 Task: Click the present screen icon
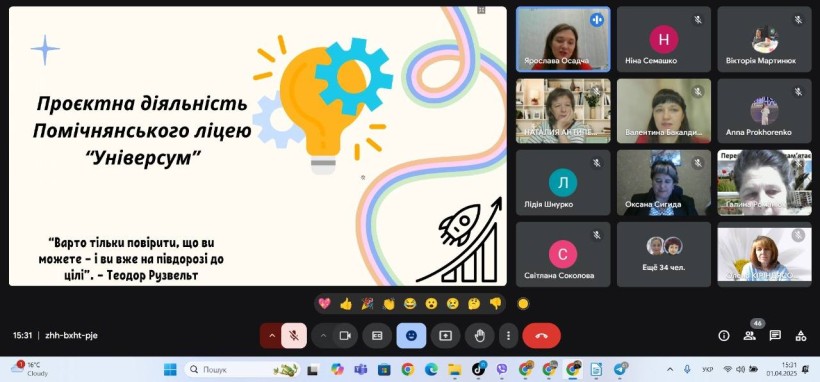pos(446,336)
